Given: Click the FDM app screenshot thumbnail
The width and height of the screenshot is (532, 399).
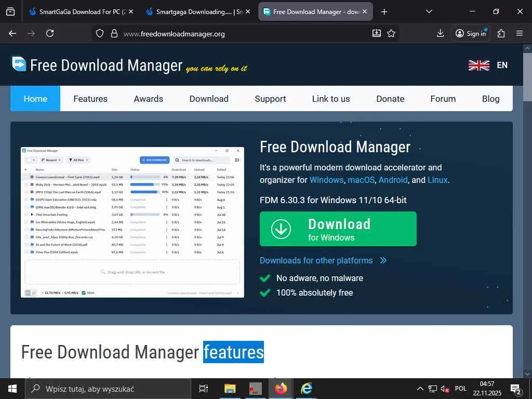Looking at the screenshot, I should (132, 222).
